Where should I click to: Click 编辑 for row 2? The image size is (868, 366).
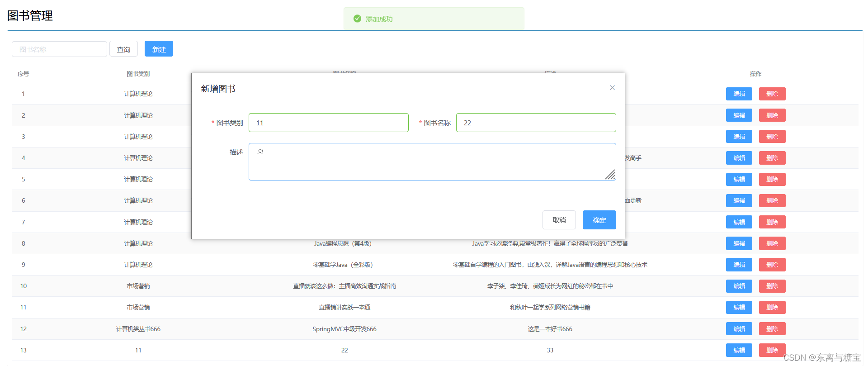click(739, 115)
